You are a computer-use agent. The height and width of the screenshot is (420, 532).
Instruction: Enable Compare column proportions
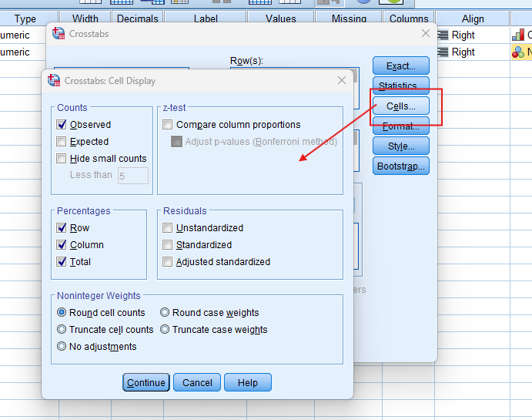pyautogui.click(x=167, y=125)
